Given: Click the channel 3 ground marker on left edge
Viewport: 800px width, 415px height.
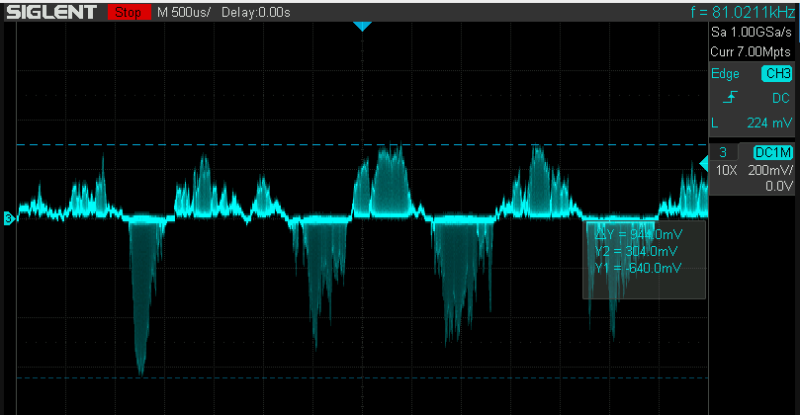Looking at the screenshot, I should pos(8,218).
